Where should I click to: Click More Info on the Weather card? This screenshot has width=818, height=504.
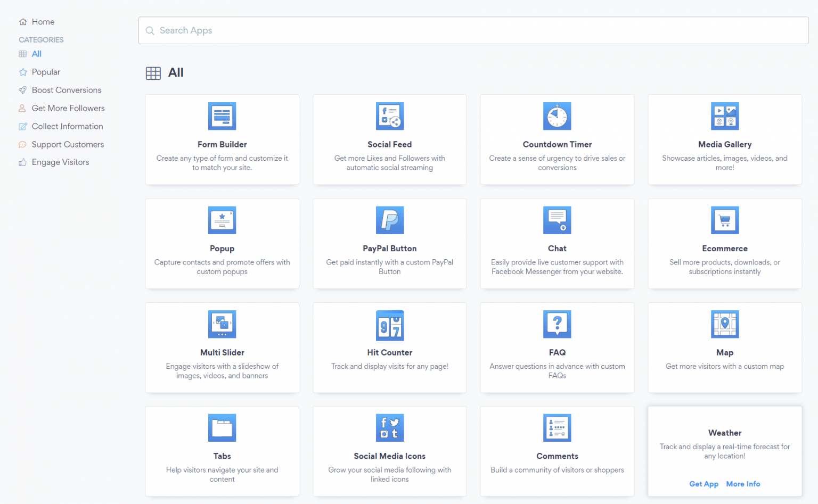coord(743,484)
